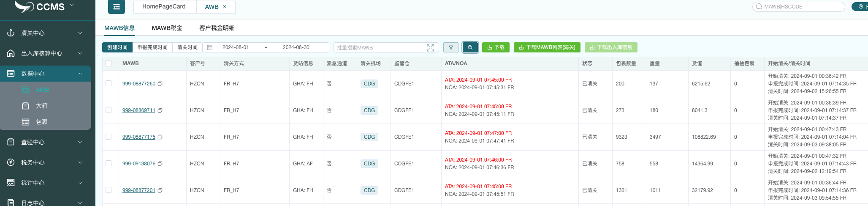
Task: Select the 清关时间 time filter option
Action: pos(187,47)
